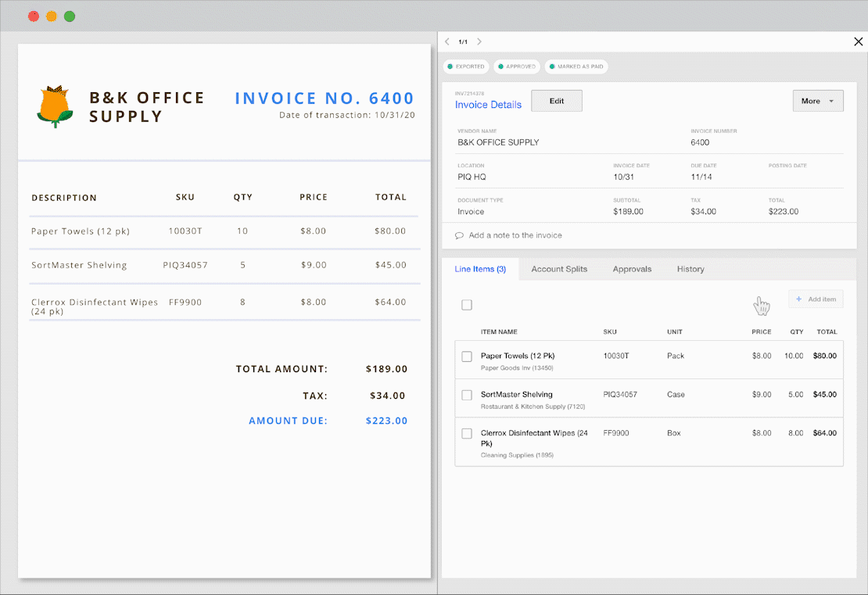Viewport: 868px width, 595px height.
Task: Close the invoice details panel
Action: (858, 41)
